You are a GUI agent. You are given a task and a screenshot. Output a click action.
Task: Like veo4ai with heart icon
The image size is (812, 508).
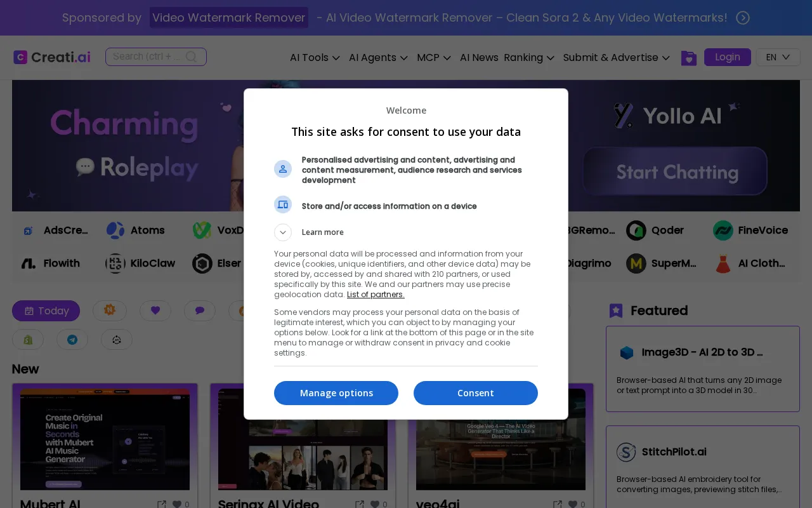[573, 505]
